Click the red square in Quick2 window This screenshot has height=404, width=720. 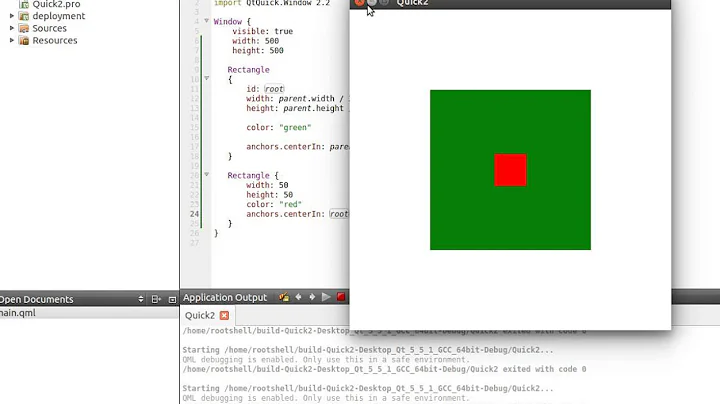click(511, 170)
